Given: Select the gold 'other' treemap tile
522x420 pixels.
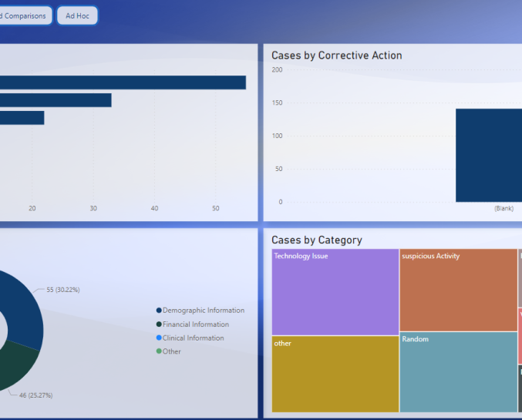Looking at the screenshot, I should (x=335, y=374).
